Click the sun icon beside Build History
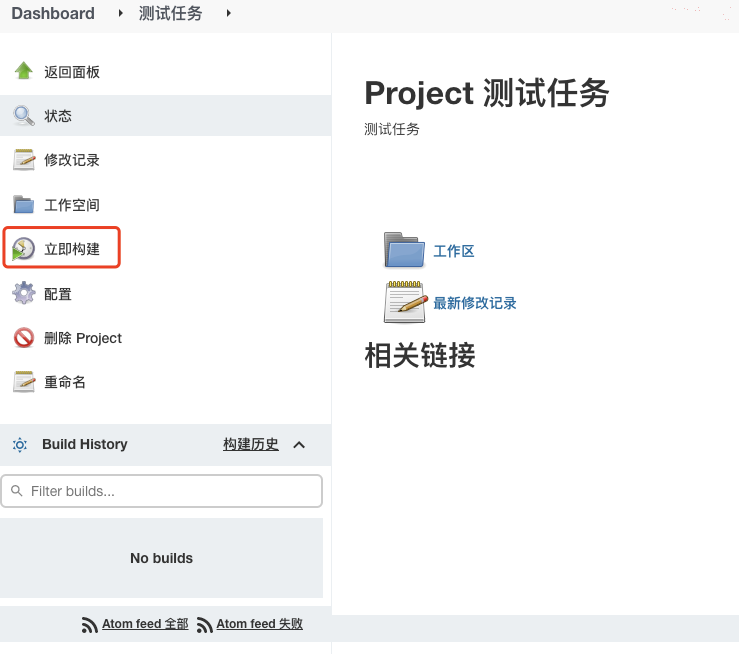Image resolution: width=739 pixels, height=654 pixels. (20, 444)
